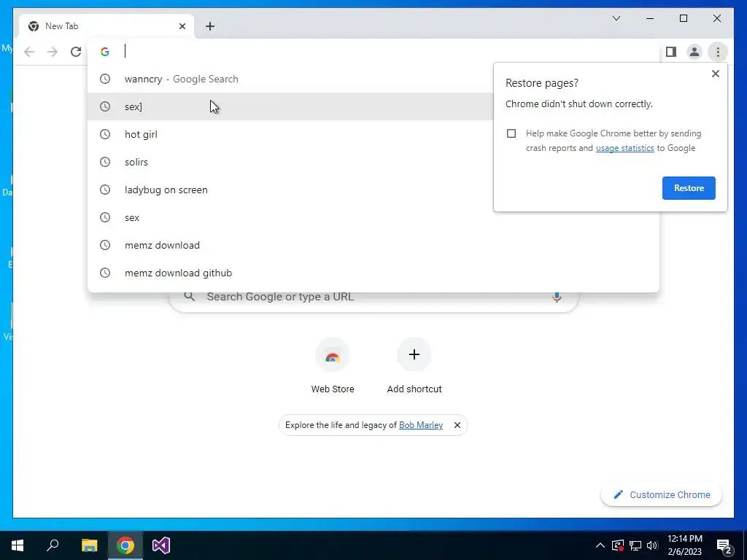Open the network tray icon
Image resolution: width=747 pixels, height=560 pixels.
point(635,545)
